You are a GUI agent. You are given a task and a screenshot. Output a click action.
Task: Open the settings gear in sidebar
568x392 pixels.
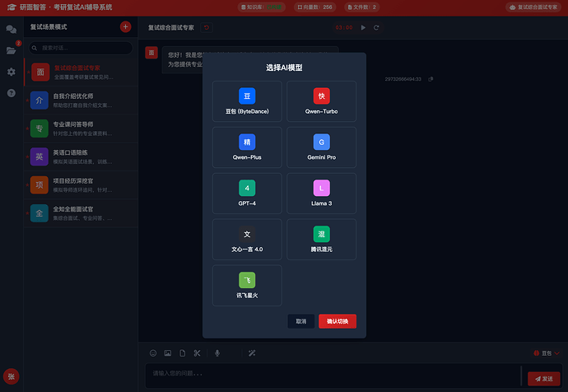pos(12,72)
